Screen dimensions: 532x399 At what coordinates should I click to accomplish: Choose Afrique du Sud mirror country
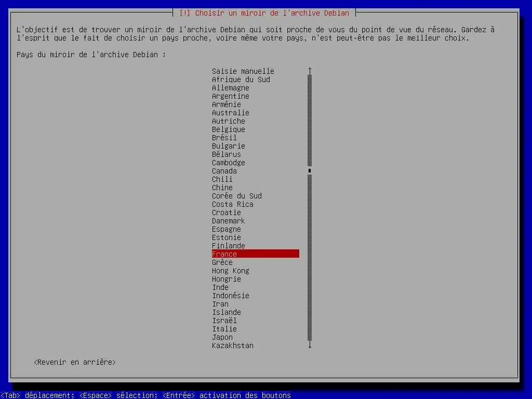coord(241,79)
